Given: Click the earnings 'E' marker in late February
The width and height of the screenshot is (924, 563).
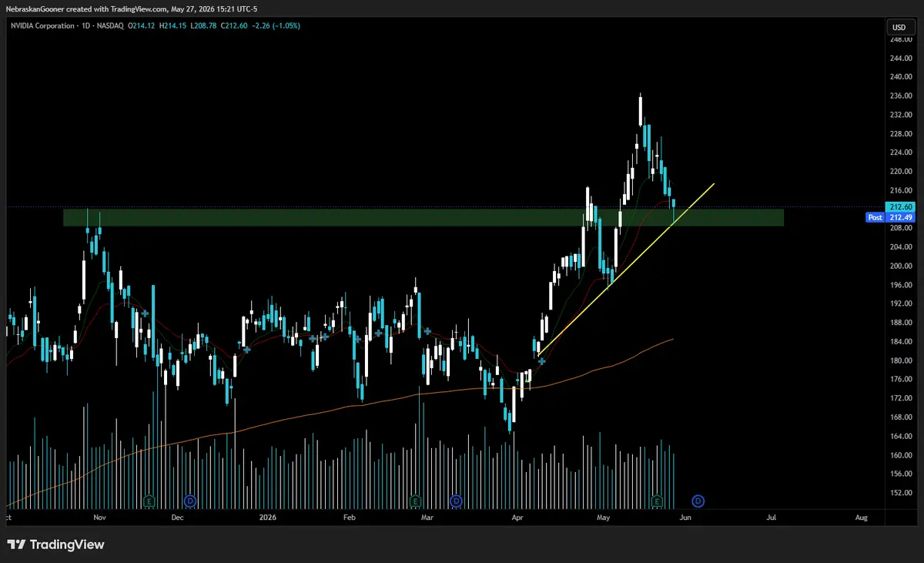Looking at the screenshot, I should pos(416,501).
